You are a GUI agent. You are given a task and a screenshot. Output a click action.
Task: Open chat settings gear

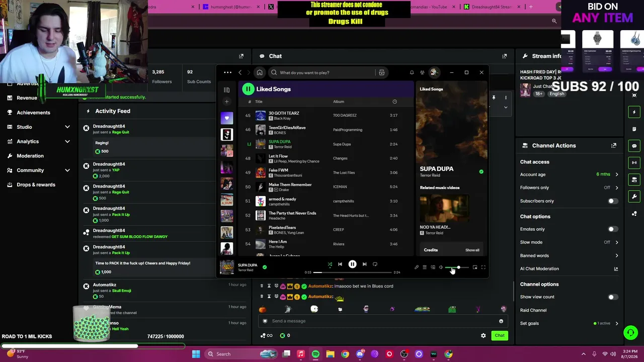tap(484, 335)
